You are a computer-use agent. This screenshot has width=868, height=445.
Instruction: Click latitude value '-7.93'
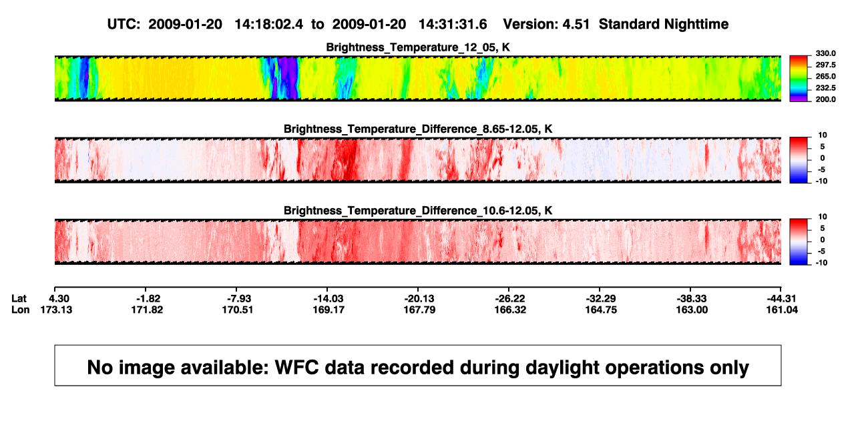tap(238, 298)
